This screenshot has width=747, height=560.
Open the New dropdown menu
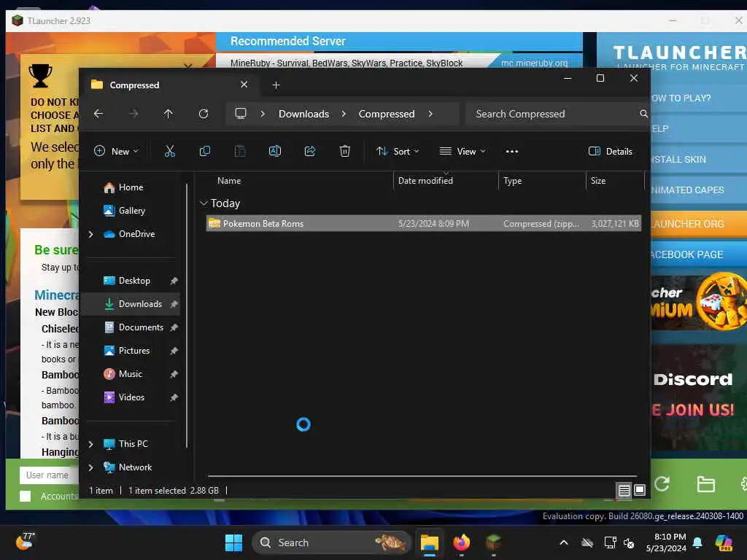point(116,152)
